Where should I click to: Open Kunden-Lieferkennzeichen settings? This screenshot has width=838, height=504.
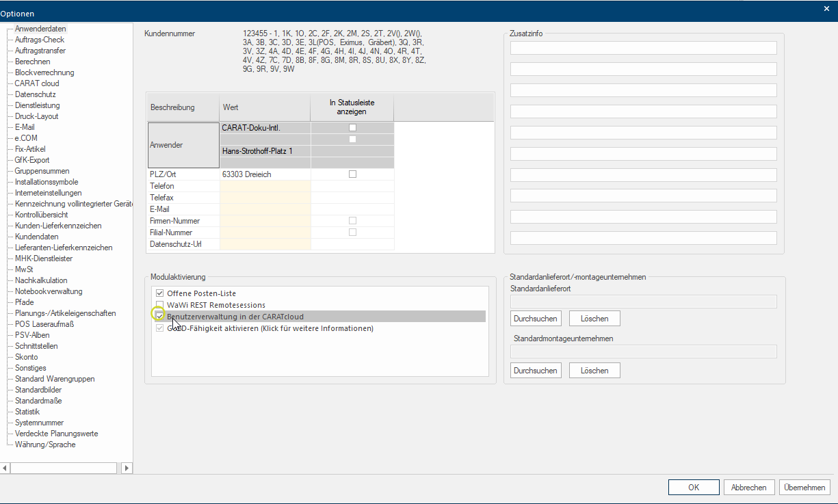point(58,226)
